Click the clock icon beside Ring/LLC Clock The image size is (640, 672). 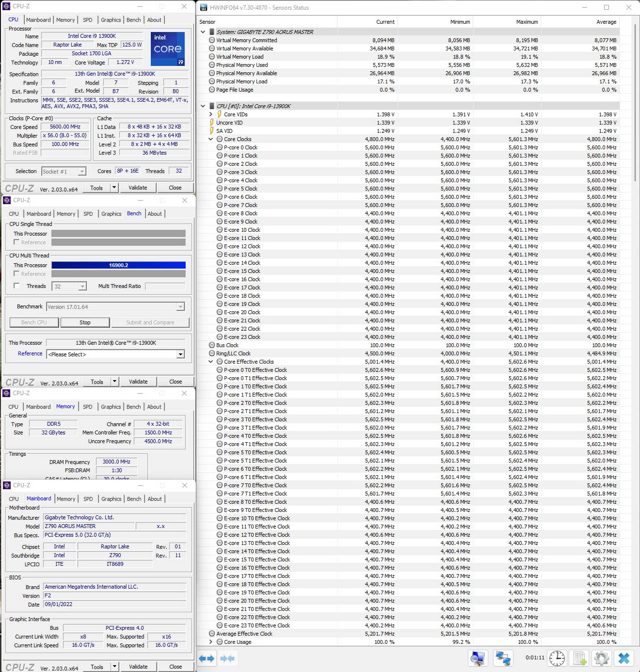[212, 353]
